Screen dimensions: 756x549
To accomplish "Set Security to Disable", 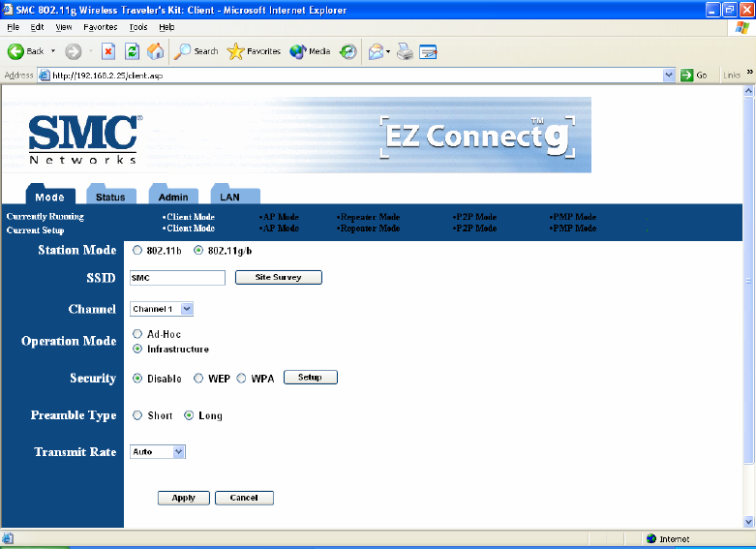I will tap(137, 379).
